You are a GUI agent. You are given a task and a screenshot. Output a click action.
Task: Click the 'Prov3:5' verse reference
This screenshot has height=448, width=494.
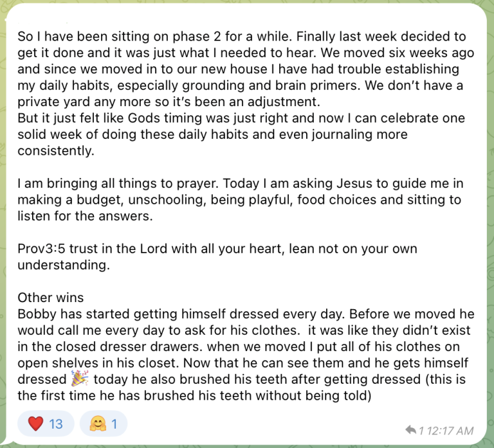click(41, 249)
